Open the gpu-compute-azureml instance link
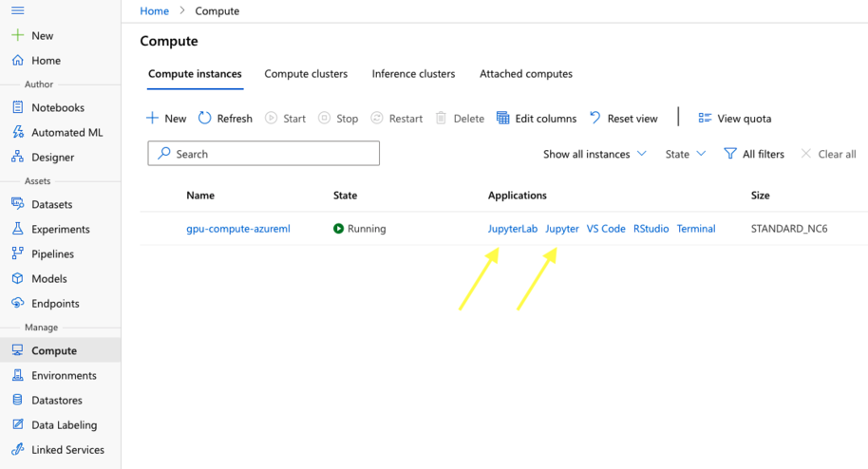 point(237,229)
